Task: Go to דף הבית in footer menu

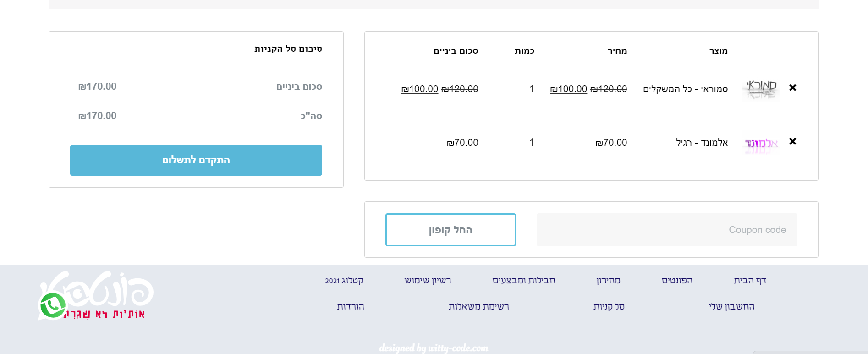Action: (x=750, y=280)
